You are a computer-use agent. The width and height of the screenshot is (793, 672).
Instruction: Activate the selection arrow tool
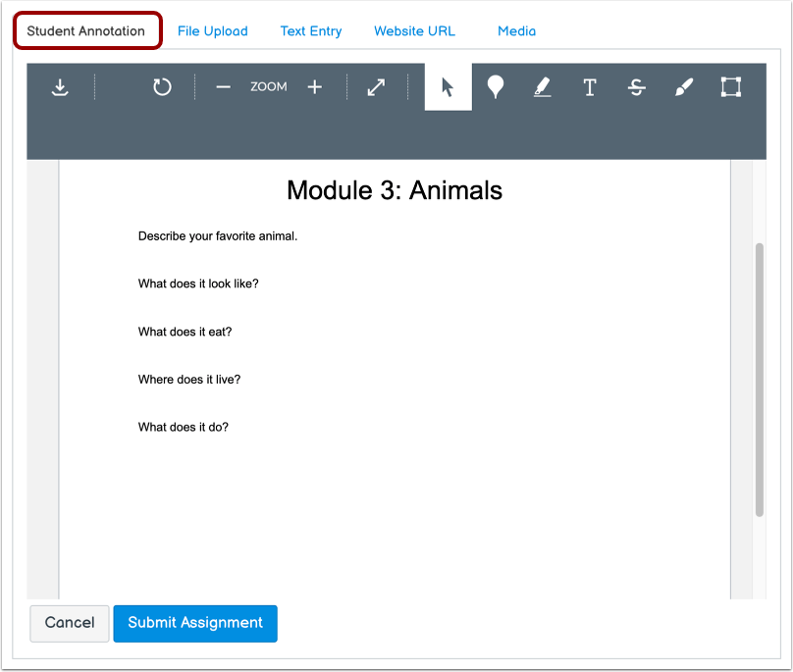pyautogui.click(x=447, y=86)
